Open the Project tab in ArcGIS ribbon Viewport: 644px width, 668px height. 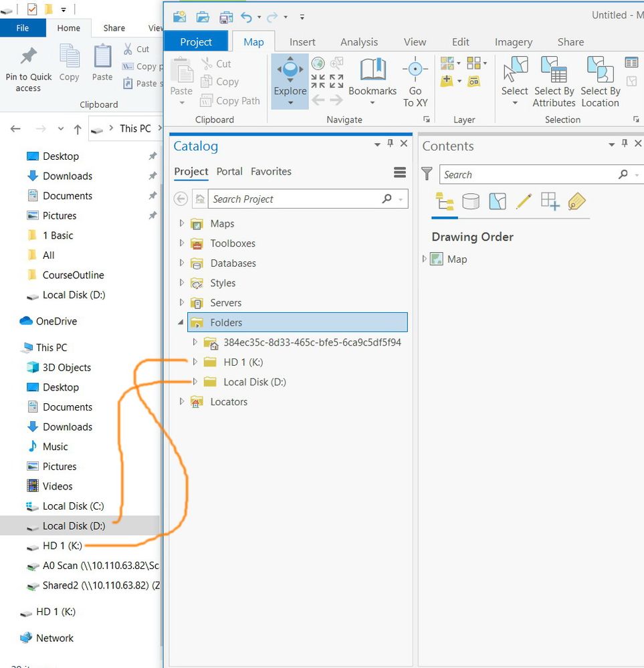(x=196, y=41)
